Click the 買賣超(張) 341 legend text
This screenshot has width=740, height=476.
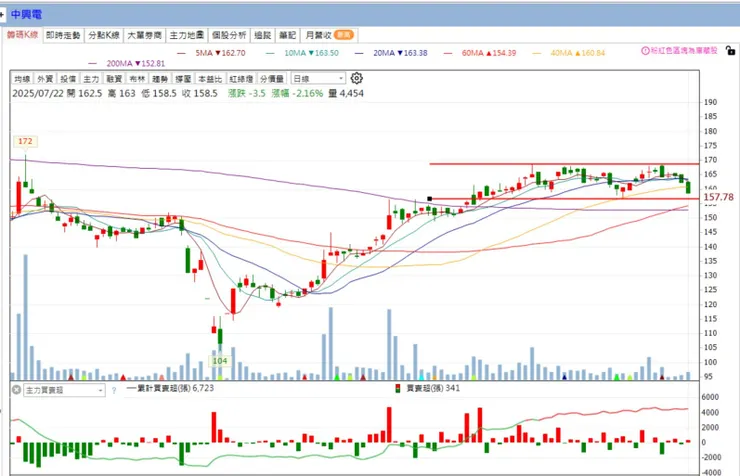coord(433,388)
